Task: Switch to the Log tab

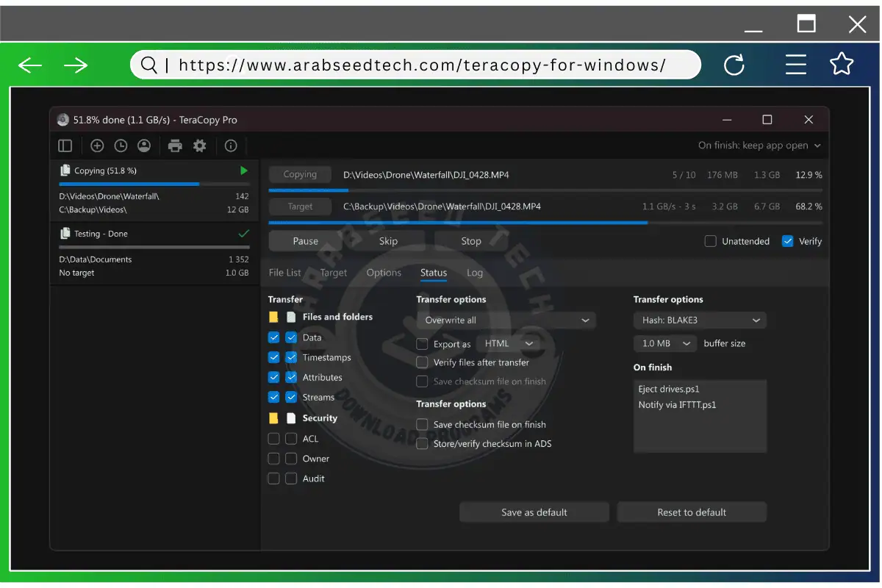Action: [x=475, y=272]
